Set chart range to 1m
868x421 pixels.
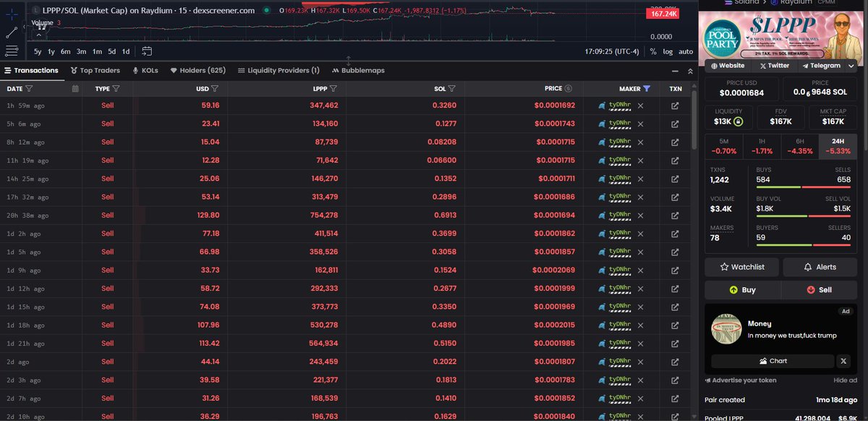point(97,51)
